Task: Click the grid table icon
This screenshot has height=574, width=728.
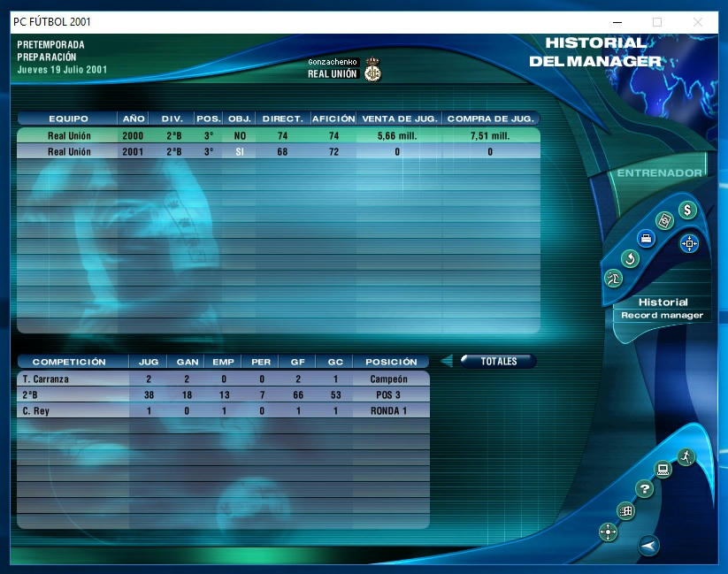Action: 626,511
